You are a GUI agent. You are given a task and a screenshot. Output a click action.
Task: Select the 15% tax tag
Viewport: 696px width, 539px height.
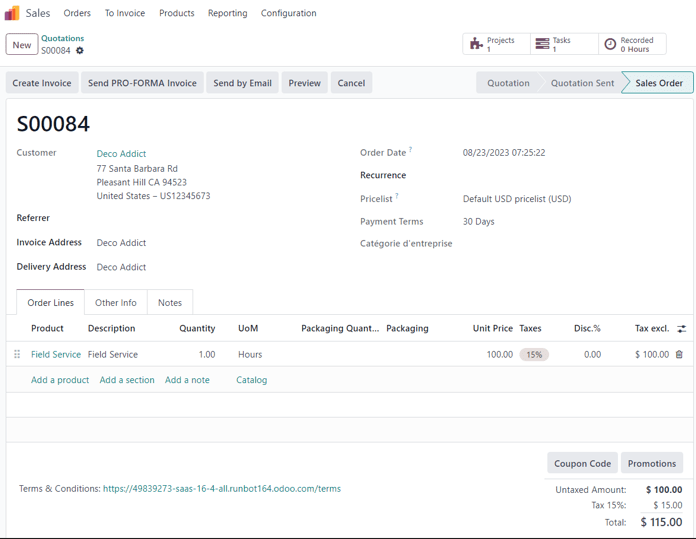(x=534, y=354)
